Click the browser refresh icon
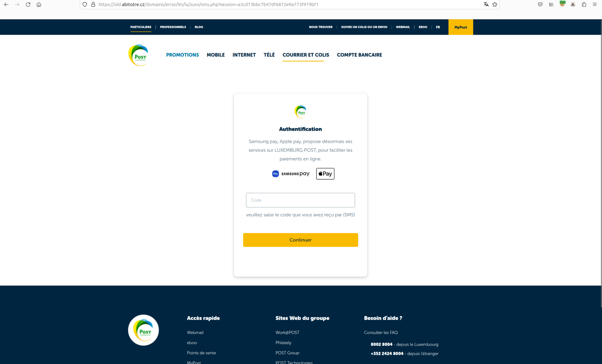Viewport: 602px width, 364px height. tap(28, 4)
